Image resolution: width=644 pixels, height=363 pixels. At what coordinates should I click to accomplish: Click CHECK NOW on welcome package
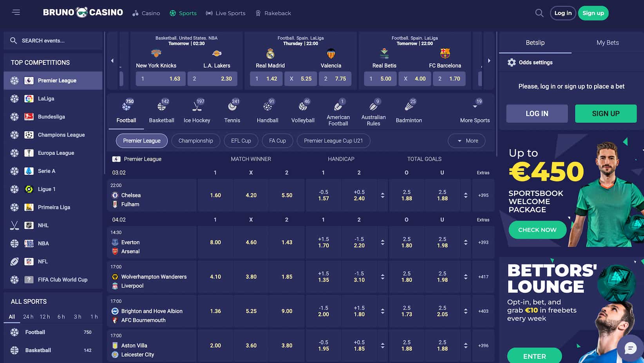coord(537,230)
